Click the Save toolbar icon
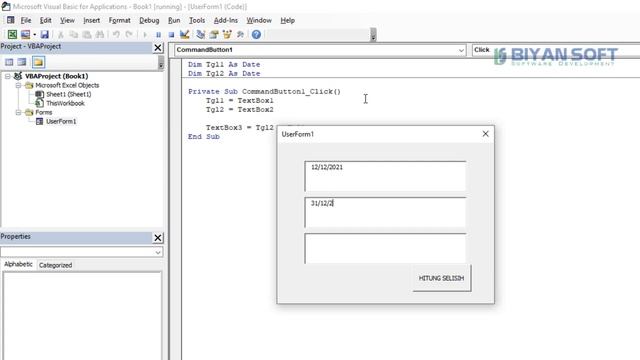The image size is (640, 360). click(x=44, y=35)
